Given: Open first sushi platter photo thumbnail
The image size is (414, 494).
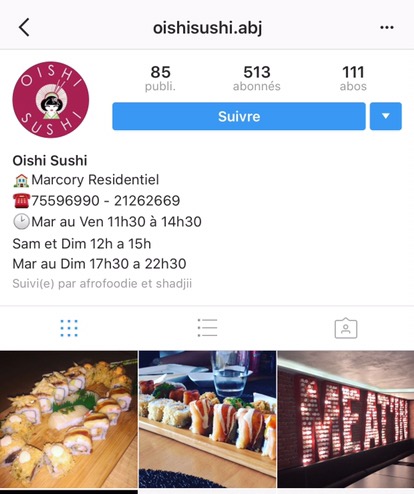Looking at the screenshot, I should [69, 419].
